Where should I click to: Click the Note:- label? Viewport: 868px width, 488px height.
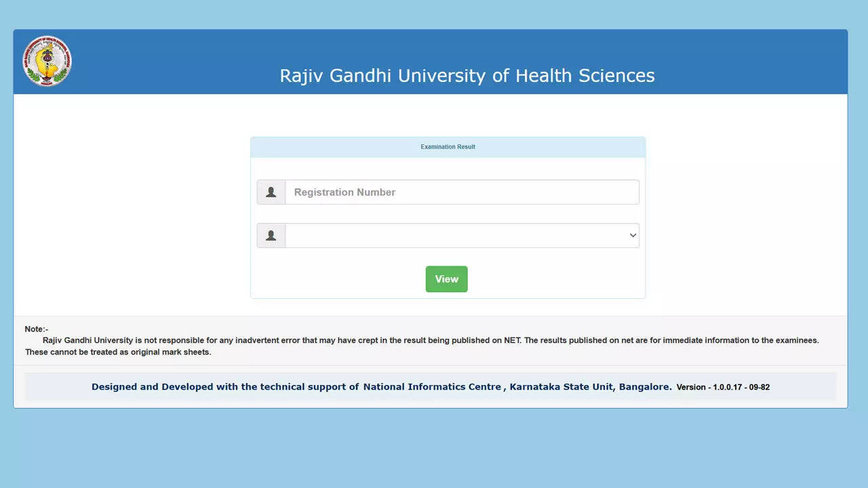37,329
